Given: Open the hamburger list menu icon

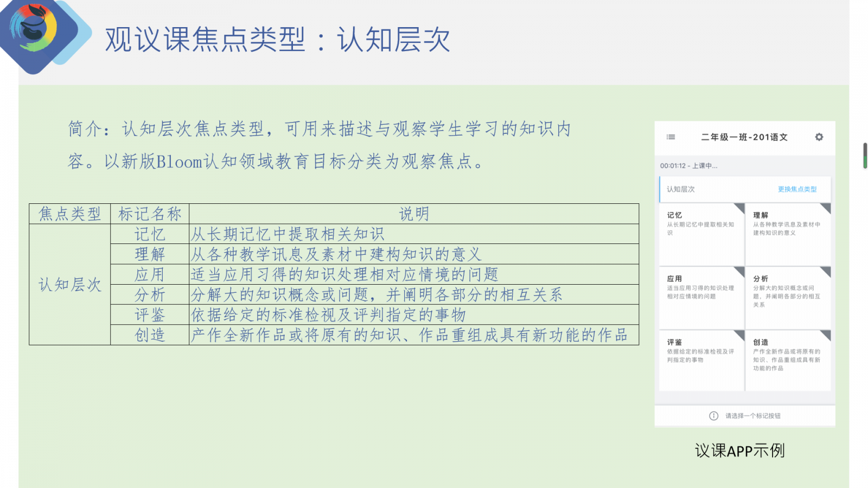Looking at the screenshot, I should 671,137.
